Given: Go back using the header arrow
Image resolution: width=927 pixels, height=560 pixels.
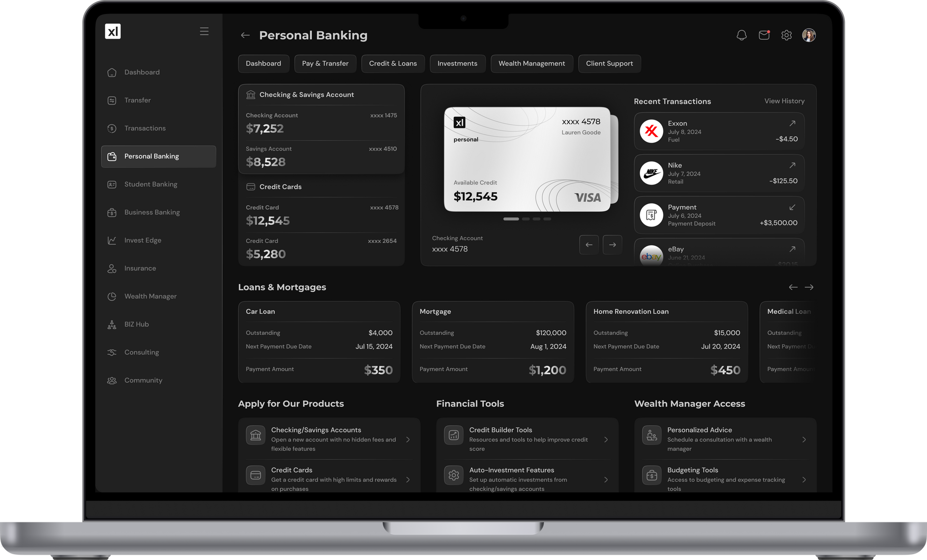Looking at the screenshot, I should (x=245, y=35).
